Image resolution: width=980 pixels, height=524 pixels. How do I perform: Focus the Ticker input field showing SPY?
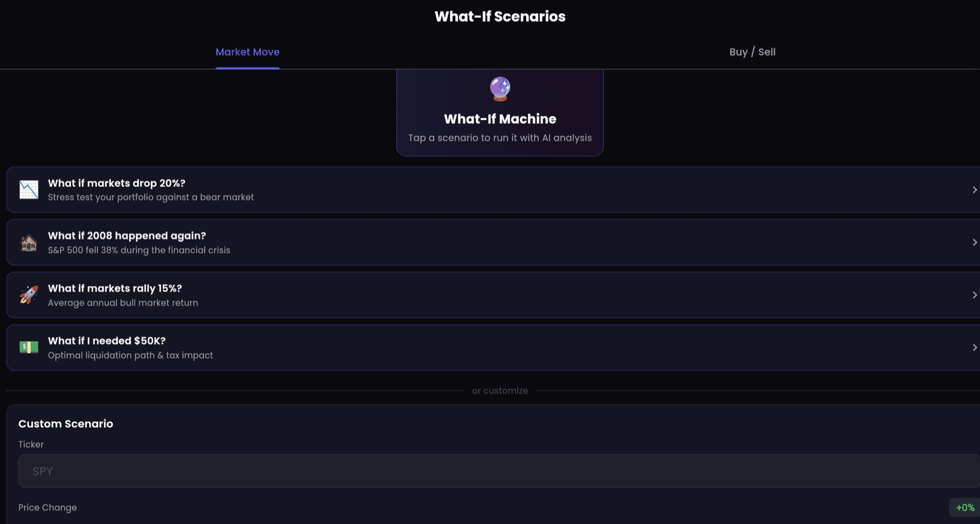click(490, 471)
